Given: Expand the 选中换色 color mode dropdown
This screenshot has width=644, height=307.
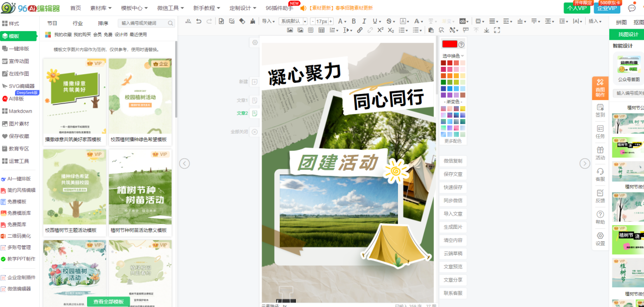Looking at the screenshot, I should pyautogui.click(x=453, y=56).
